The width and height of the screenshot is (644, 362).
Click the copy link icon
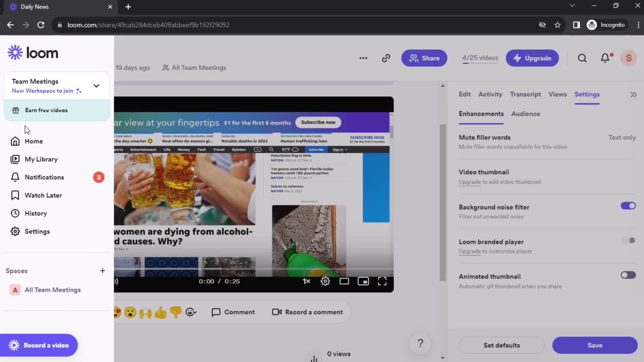[x=385, y=58]
